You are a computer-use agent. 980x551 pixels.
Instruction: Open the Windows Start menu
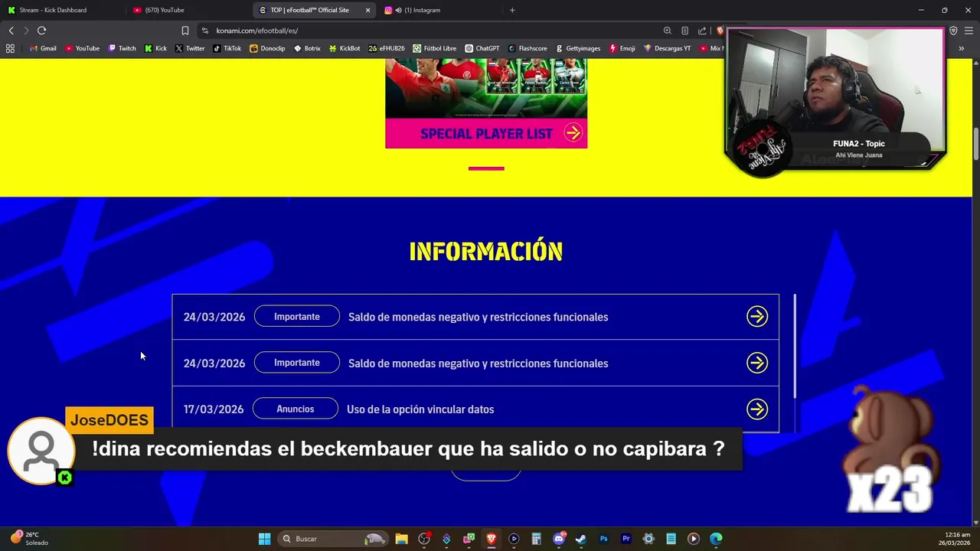click(264, 539)
